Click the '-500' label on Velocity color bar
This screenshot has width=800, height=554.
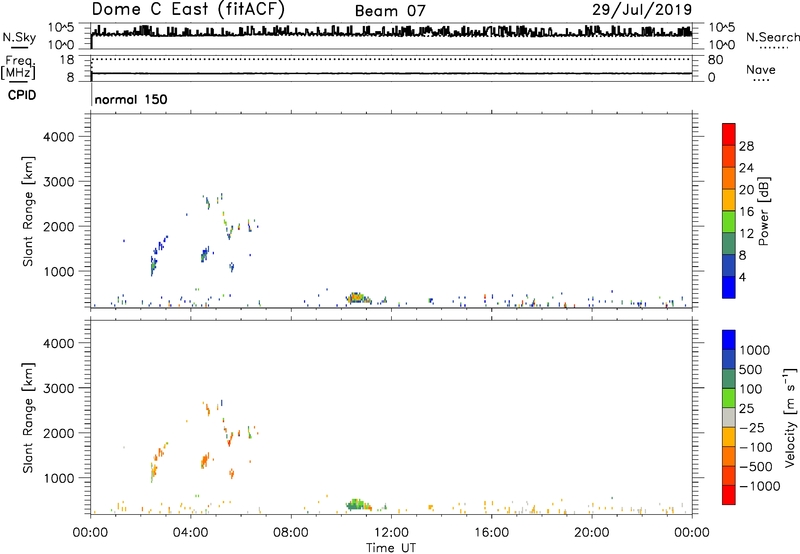(x=755, y=466)
